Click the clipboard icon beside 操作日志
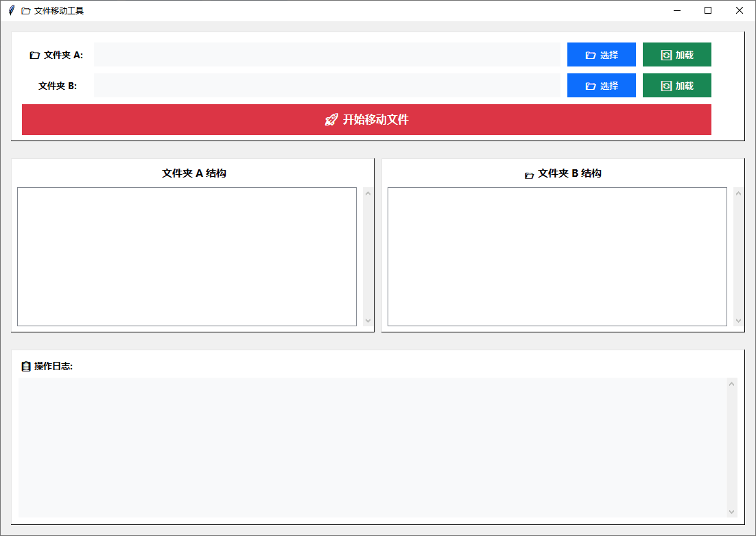Viewport: 756px width, 536px height. coord(26,367)
